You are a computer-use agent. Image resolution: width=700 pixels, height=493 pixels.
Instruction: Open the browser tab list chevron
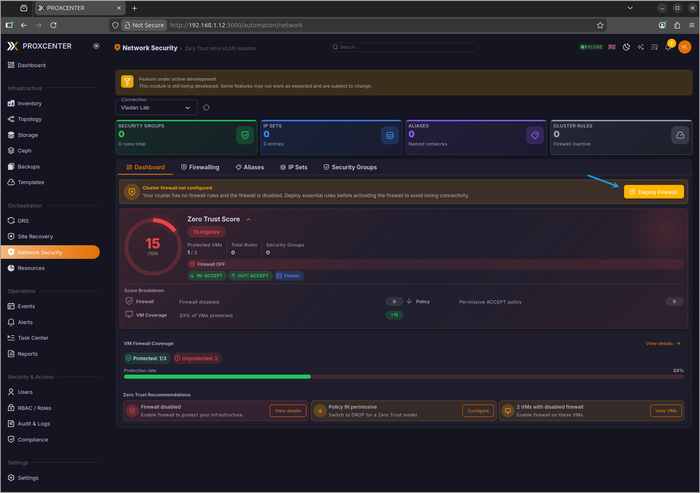(630, 8)
